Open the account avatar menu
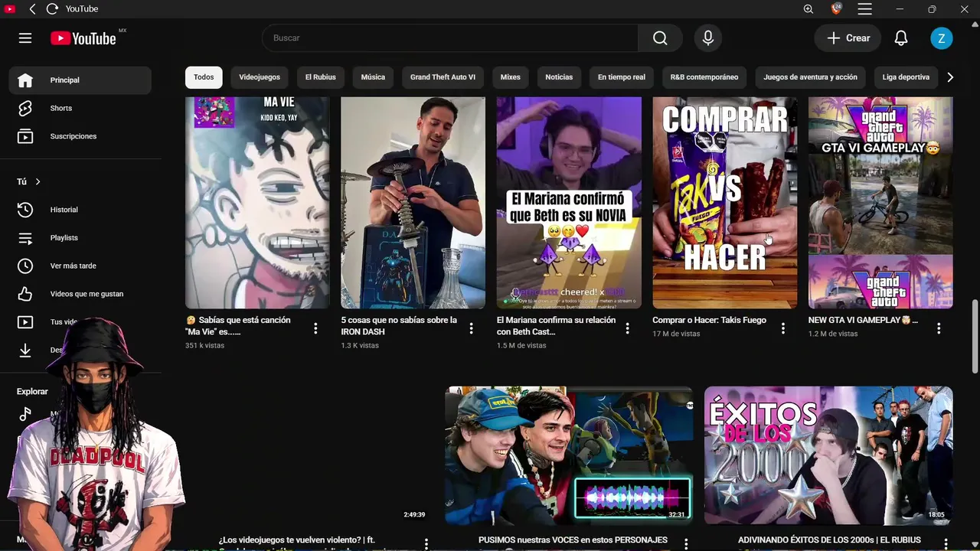 [942, 38]
